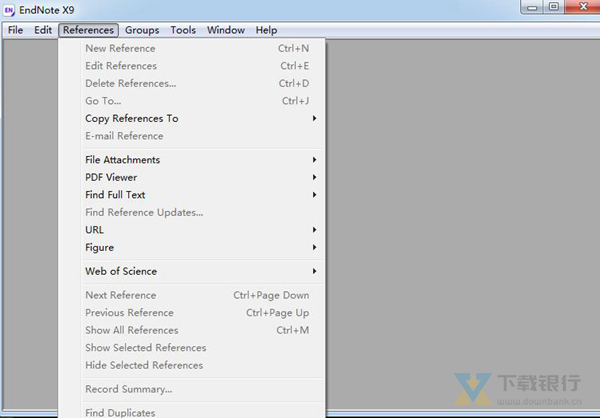Open the Edit menu
The width and height of the screenshot is (600, 418).
(x=43, y=30)
